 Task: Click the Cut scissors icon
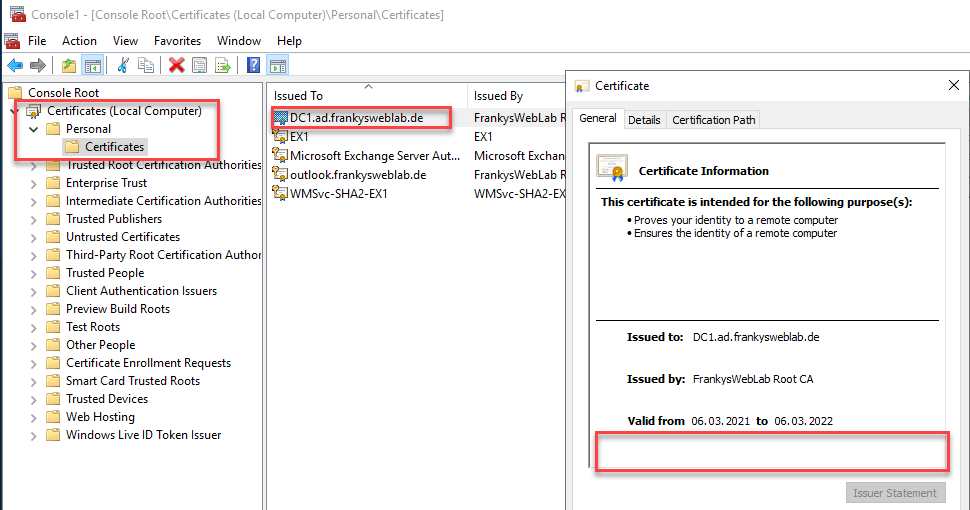click(x=123, y=65)
